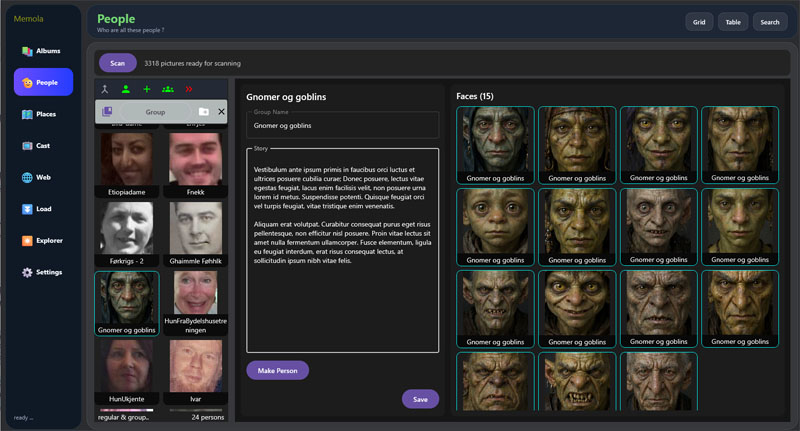Click the folder icon in Group filter bar
This screenshot has height=431, width=800.
[204, 111]
